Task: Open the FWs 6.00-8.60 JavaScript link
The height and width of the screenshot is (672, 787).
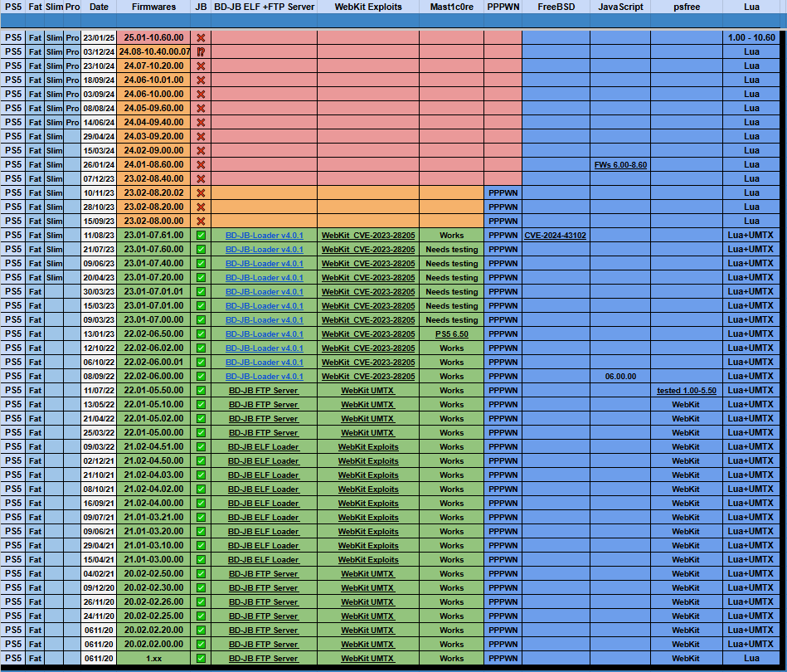Action: pos(620,165)
